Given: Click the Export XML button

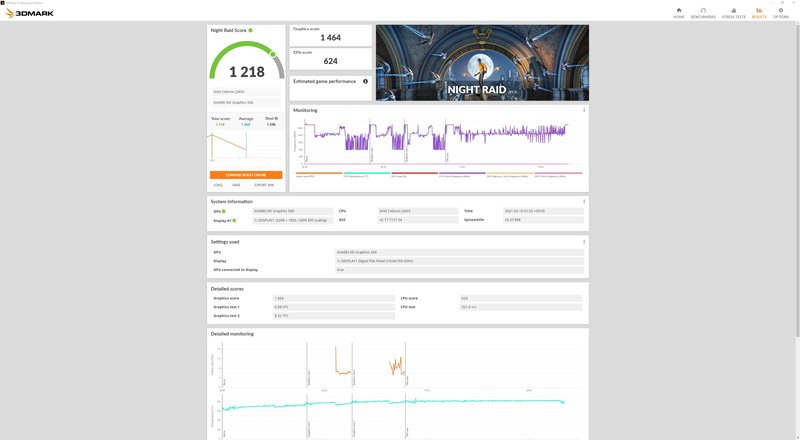Looking at the screenshot, I should (264, 185).
